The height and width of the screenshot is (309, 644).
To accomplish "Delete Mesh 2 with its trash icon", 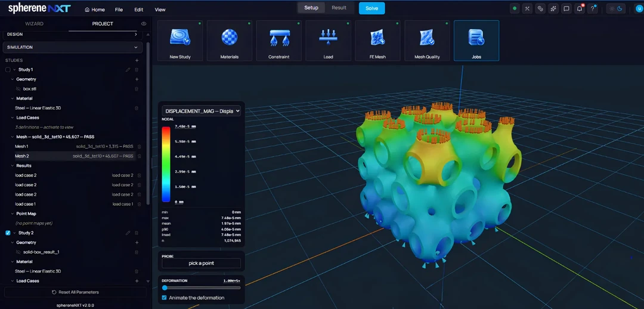I will pos(139,156).
